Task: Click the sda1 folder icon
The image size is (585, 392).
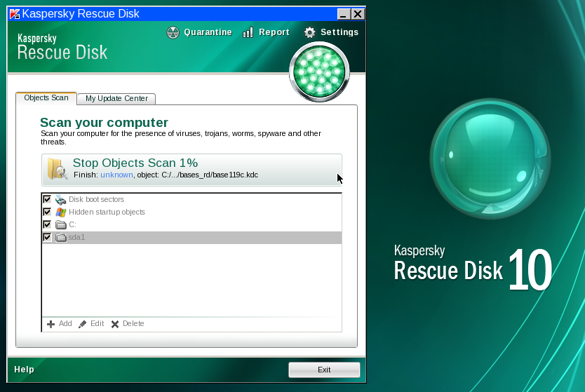Action: [60, 238]
